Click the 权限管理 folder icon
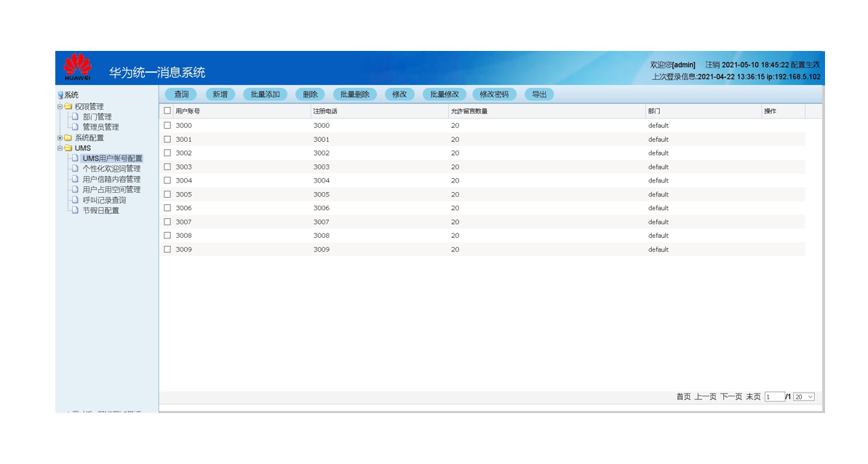 68,107
